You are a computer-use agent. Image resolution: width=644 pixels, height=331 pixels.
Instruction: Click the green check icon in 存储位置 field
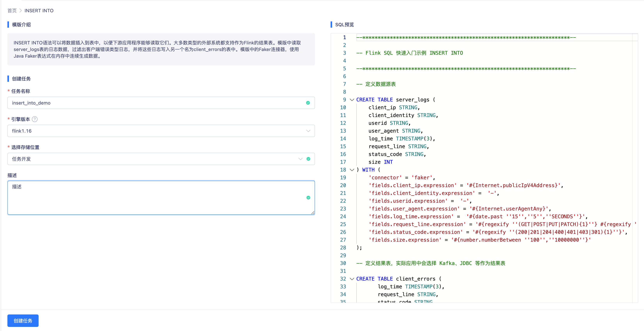tap(308, 159)
